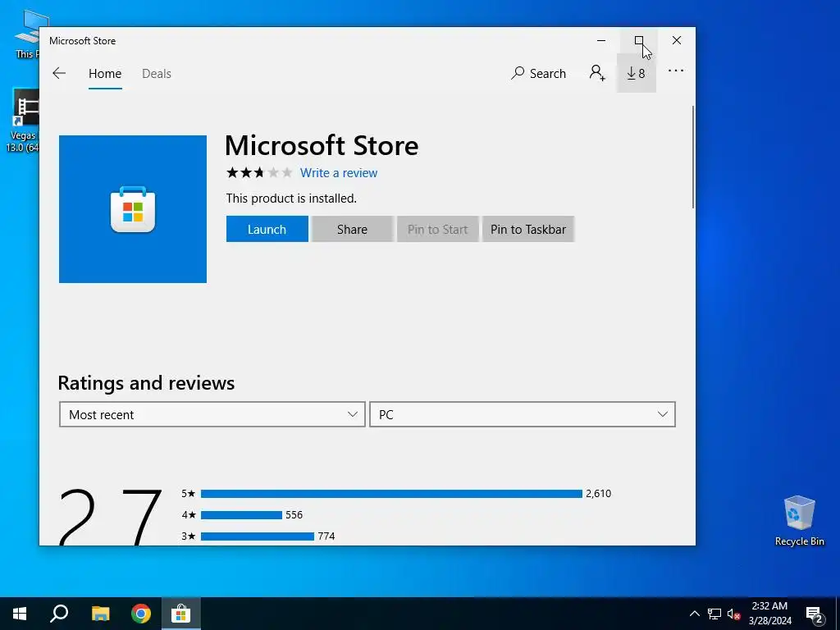Open File Explorer from taskbar
This screenshot has height=630, width=840.
click(100, 614)
